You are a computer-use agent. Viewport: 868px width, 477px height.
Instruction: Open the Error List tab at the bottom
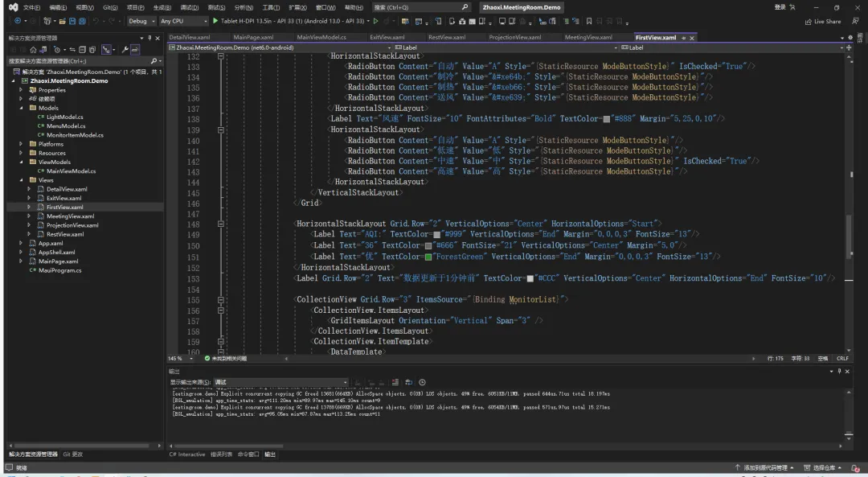click(221, 454)
